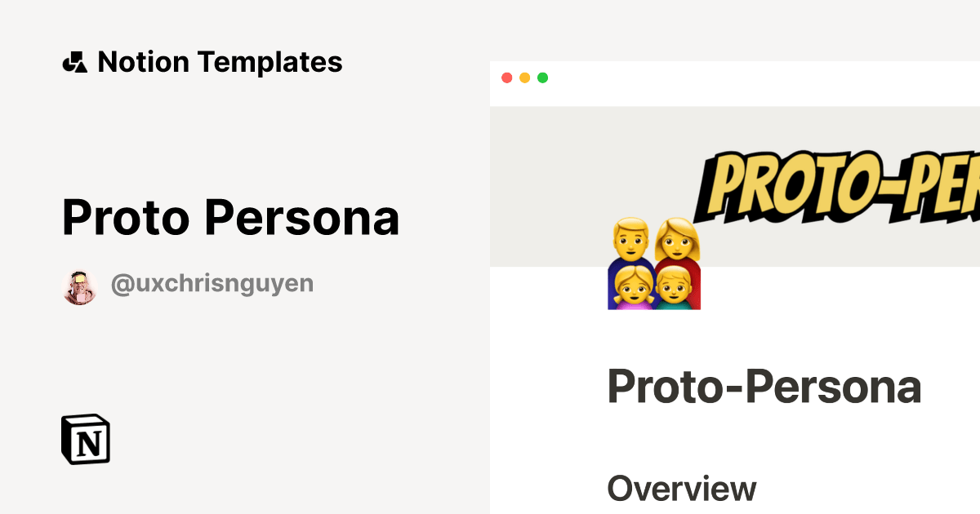This screenshot has height=514, width=980.
Task: Click the Notion Templates puzzle-block logo icon
Action: click(x=74, y=61)
